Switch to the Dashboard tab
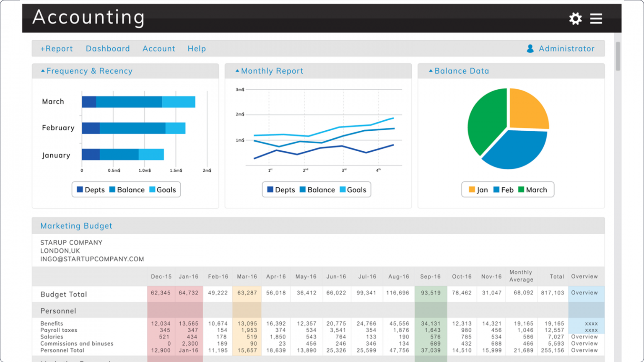This screenshot has height=362, width=644. click(108, 49)
